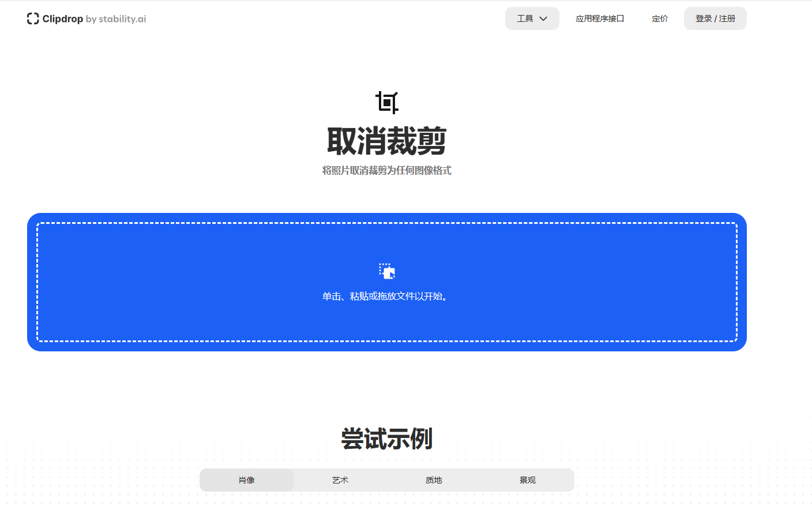Open the 定价 menu item
Viewport: 812px width, 506px height.
[x=660, y=18]
